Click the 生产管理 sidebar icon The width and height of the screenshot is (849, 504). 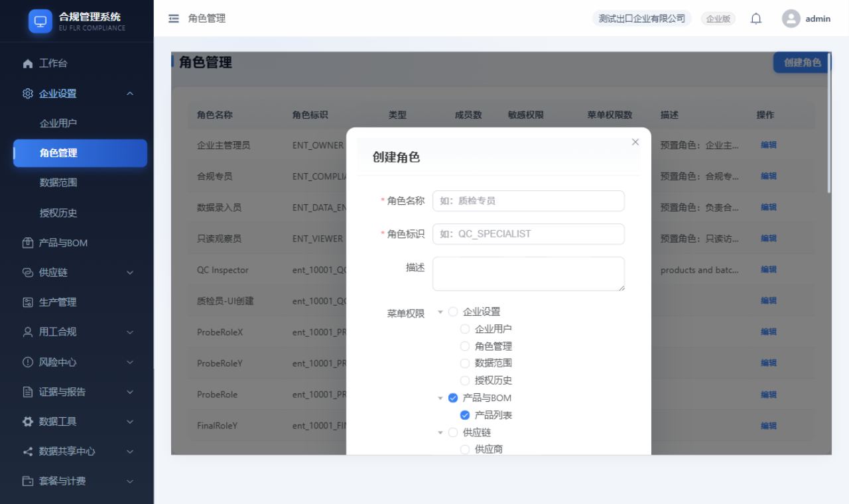pos(27,302)
